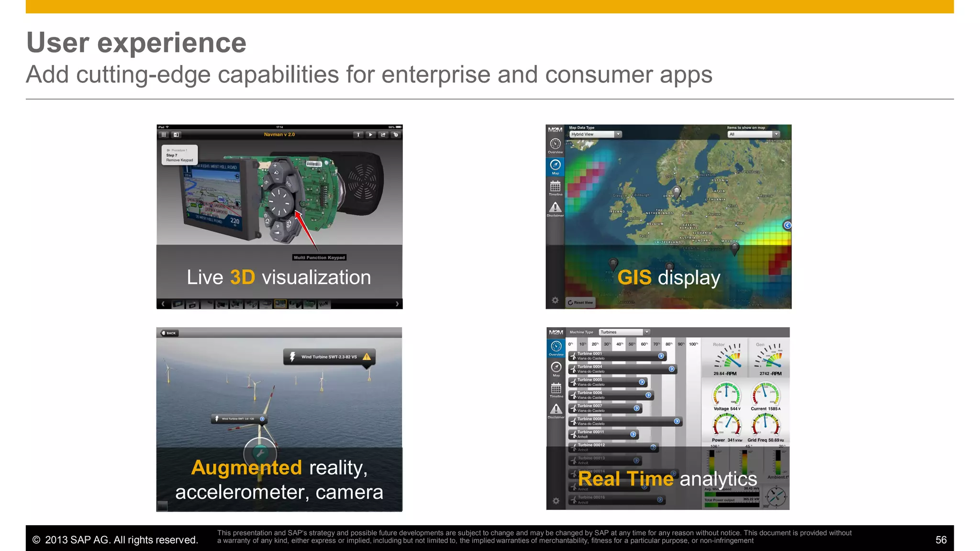Open Map tab in analytics sidebar

coord(556,369)
